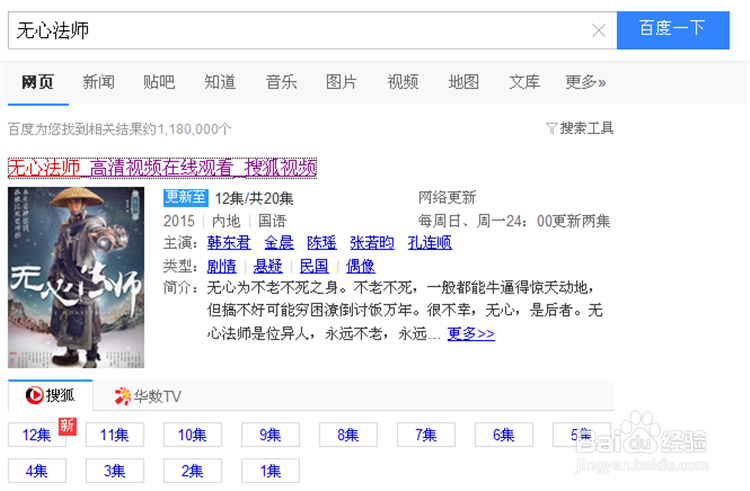Image resolution: width=750 pixels, height=491 pixels.
Task: Open the 文库 tab
Action: (x=525, y=82)
